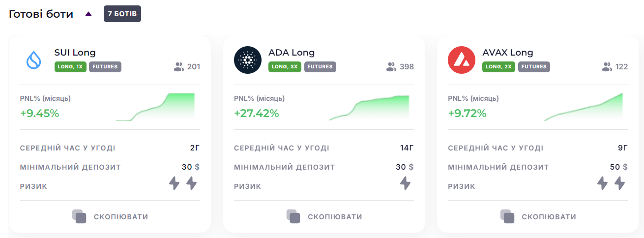Click the copy icon on ADA Long card
Screen dimensions: 644x238
click(x=293, y=217)
